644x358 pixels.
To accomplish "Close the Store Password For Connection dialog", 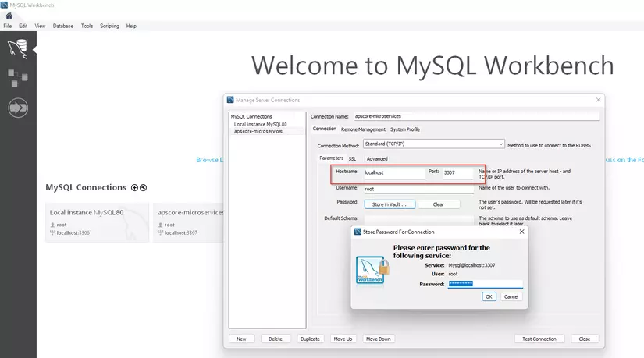I will pyautogui.click(x=521, y=232).
